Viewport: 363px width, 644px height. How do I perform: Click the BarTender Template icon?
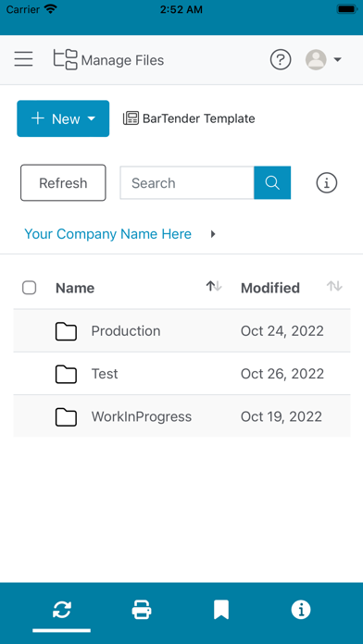click(x=131, y=118)
